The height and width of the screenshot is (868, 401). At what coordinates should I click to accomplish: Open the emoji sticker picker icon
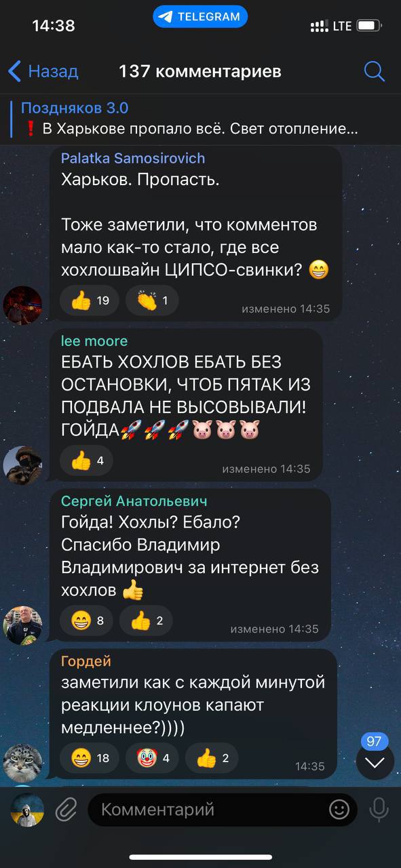pyautogui.click(x=339, y=809)
